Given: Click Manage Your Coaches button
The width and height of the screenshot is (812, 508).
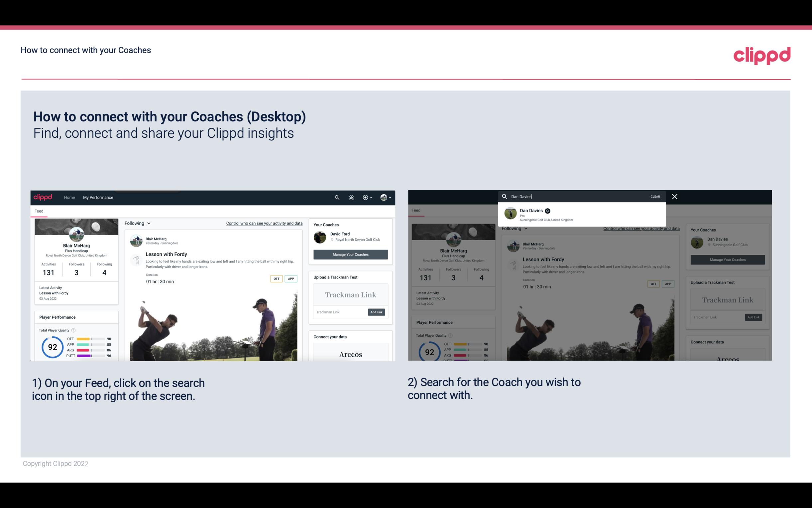Looking at the screenshot, I should 350,254.
